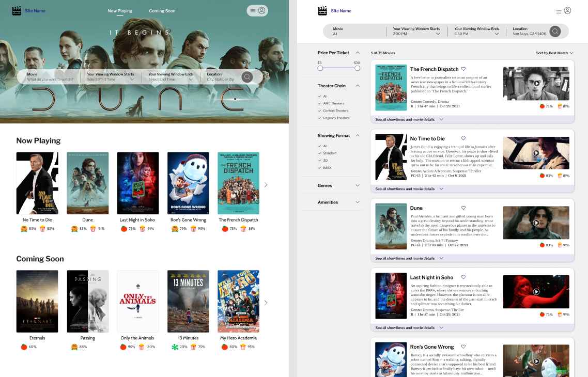Toggle the IMAX format checkbox

coord(319,168)
